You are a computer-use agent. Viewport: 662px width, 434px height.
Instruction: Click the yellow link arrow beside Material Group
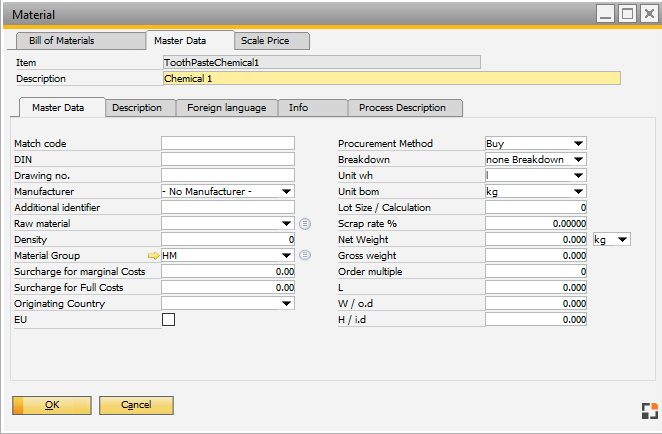tap(153, 255)
